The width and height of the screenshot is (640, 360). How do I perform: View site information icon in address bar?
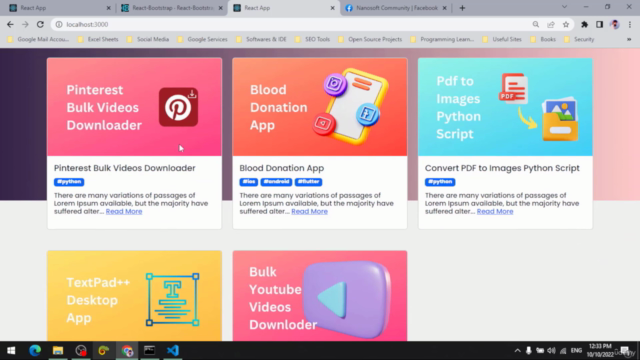point(59,24)
